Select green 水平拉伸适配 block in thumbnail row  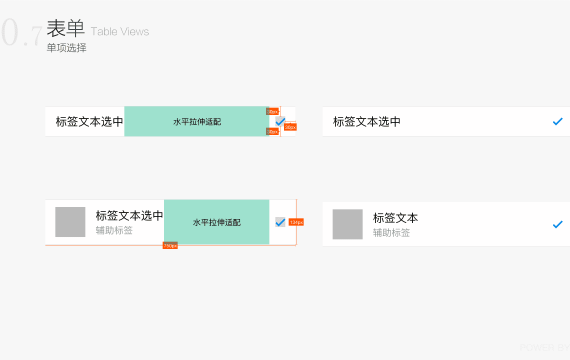pyautogui.click(x=217, y=222)
